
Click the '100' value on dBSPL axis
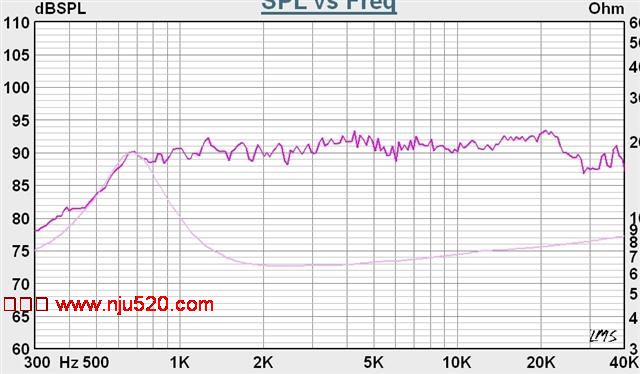(17, 88)
